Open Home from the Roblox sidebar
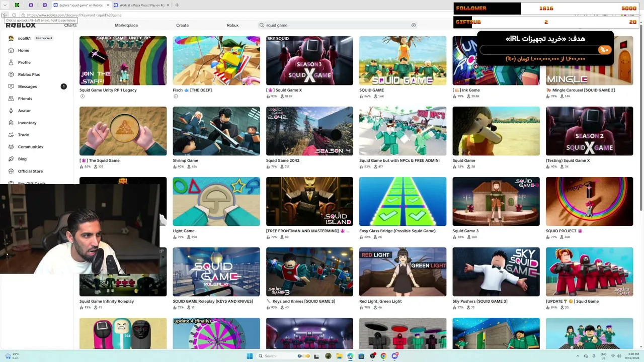This screenshot has width=644, height=362. click(x=23, y=50)
